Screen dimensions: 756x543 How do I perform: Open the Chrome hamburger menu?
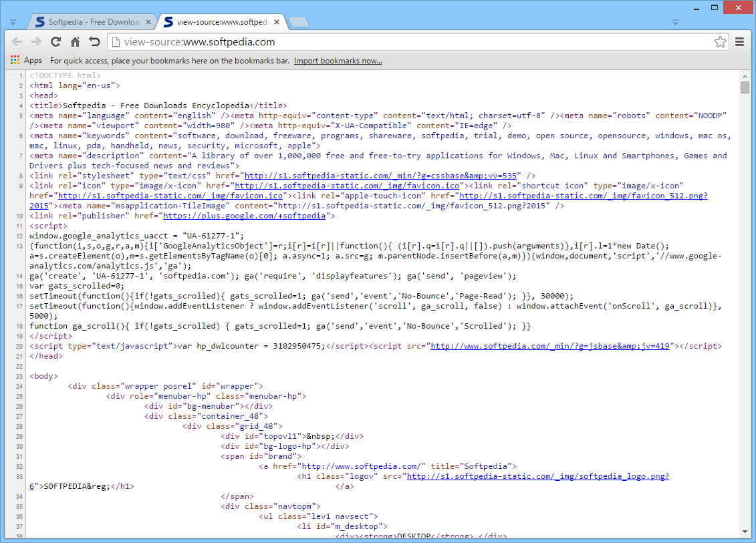pyautogui.click(x=739, y=42)
